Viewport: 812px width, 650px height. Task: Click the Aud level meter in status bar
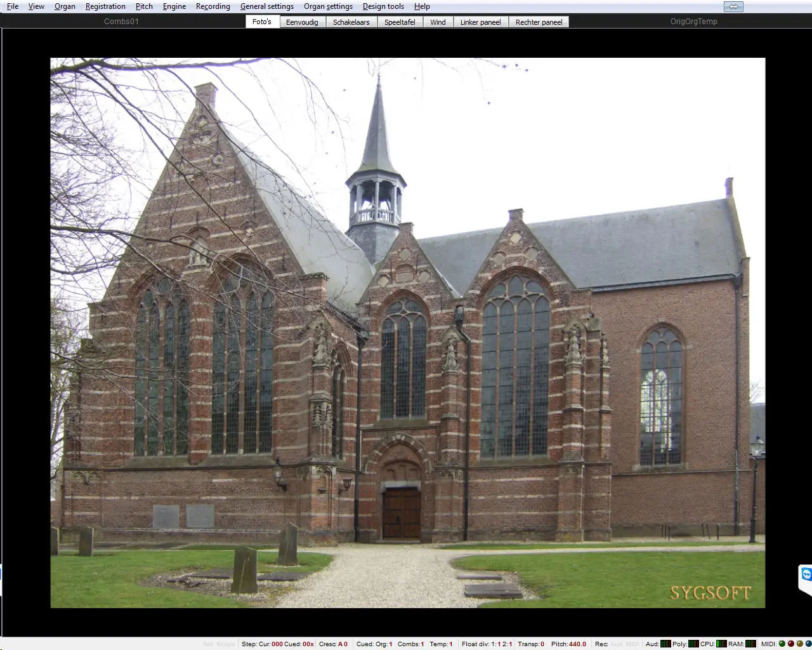pyautogui.click(x=665, y=644)
